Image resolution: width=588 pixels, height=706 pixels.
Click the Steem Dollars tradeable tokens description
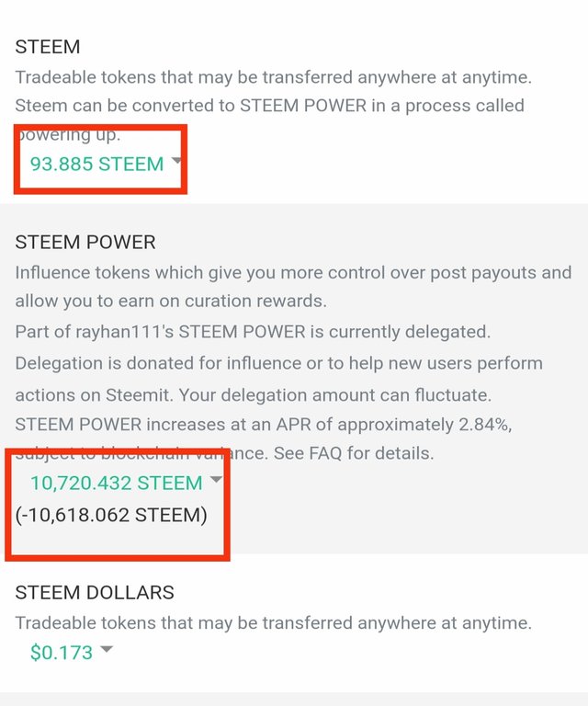point(273,622)
